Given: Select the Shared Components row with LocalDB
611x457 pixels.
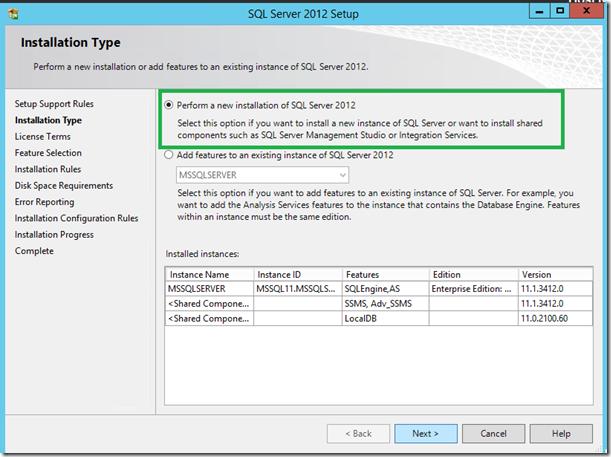Looking at the screenshot, I should click(x=379, y=318).
